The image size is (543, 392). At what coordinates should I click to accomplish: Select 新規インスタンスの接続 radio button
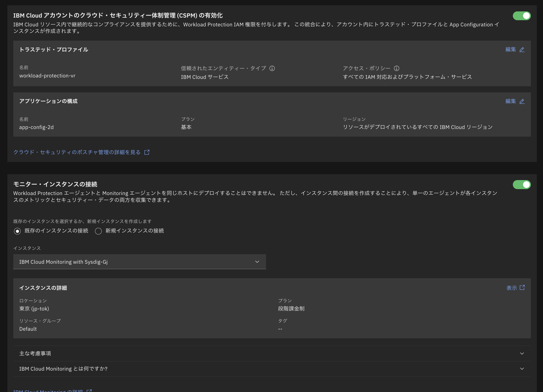click(98, 231)
